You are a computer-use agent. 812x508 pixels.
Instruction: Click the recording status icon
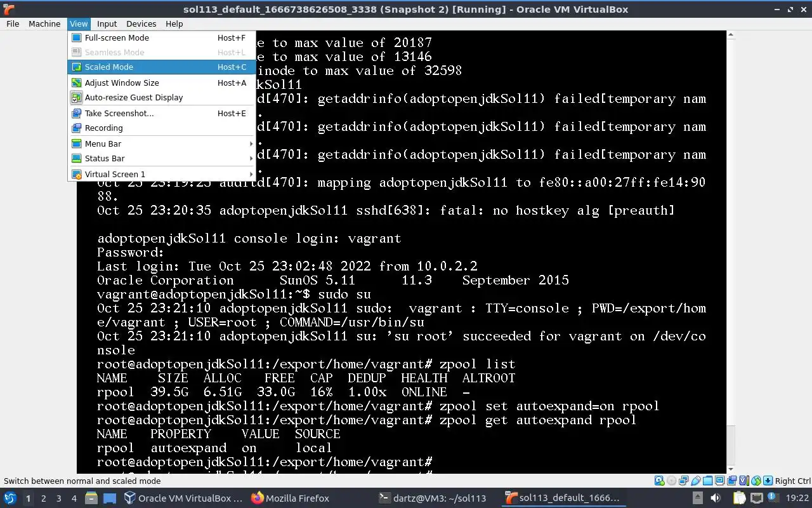(731, 481)
